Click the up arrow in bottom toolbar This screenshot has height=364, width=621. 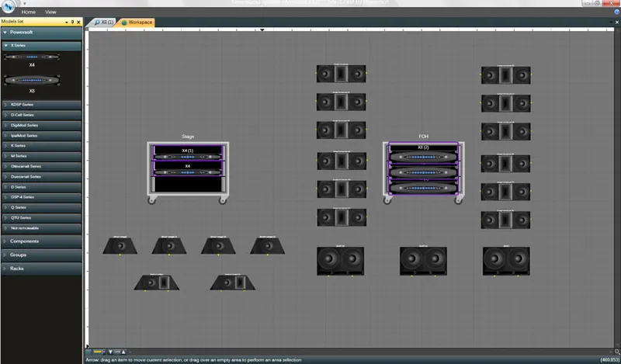point(123,352)
